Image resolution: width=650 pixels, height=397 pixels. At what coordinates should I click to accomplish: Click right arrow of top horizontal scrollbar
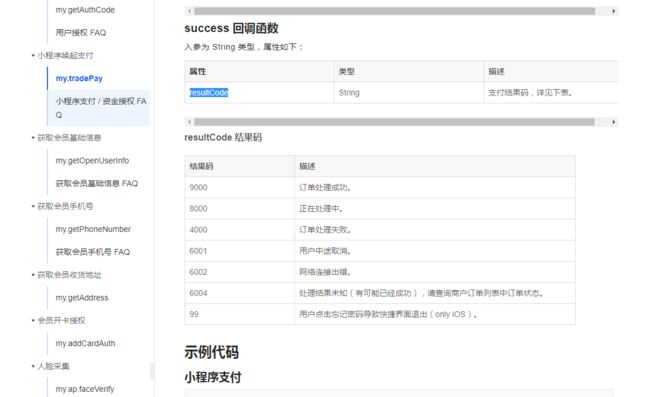(614, 11)
